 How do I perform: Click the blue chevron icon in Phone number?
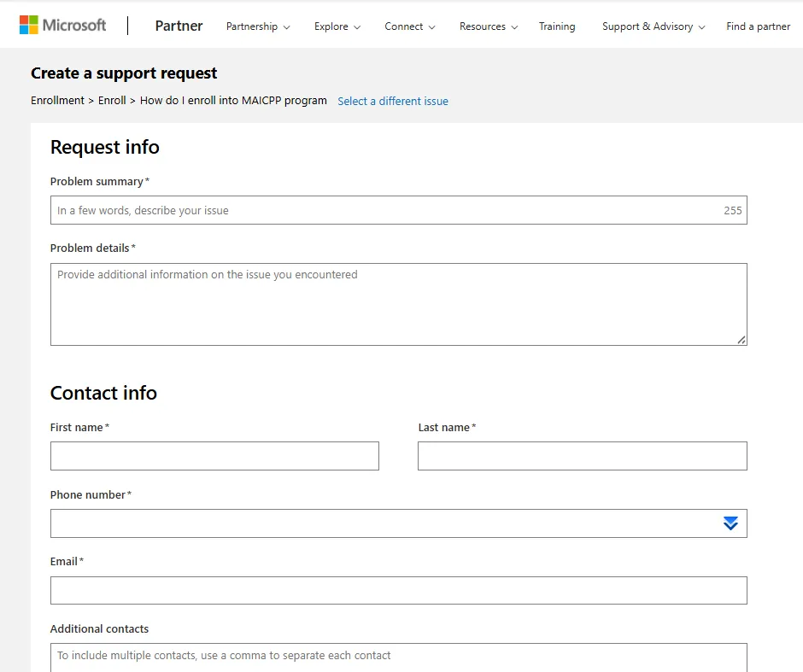pyautogui.click(x=730, y=523)
